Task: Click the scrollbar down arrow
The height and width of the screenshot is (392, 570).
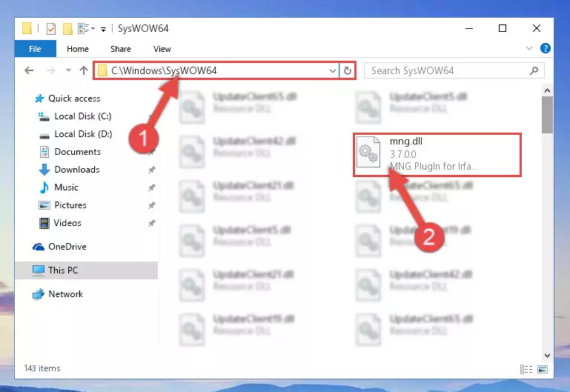Action: tap(547, 355)
